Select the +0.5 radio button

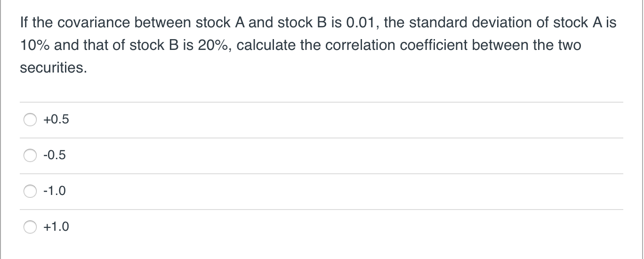tap(30, 120)
